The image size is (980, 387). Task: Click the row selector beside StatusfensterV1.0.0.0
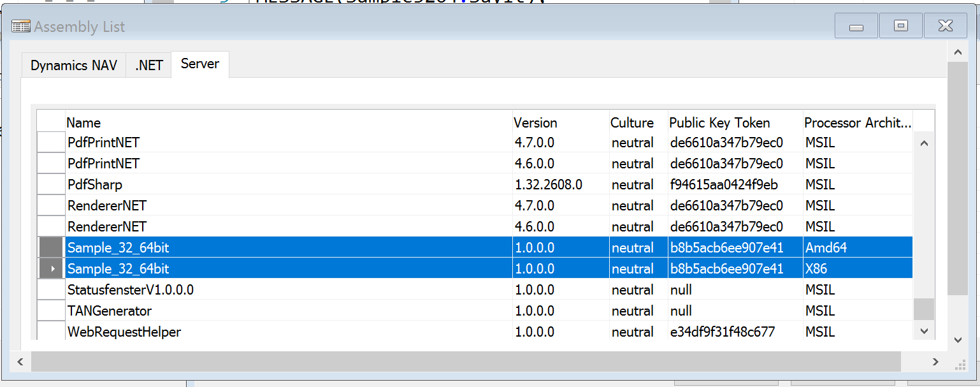51,290
